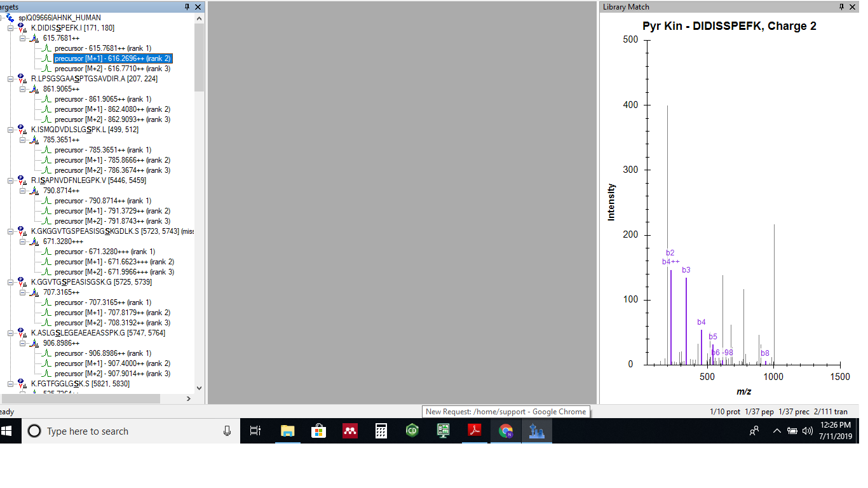The height and width of the screenshot is (488, 868).
Task: Select peptide R.ISAPNVDFNLEGPK.V in the Targets tree
Action: point(88,180)
